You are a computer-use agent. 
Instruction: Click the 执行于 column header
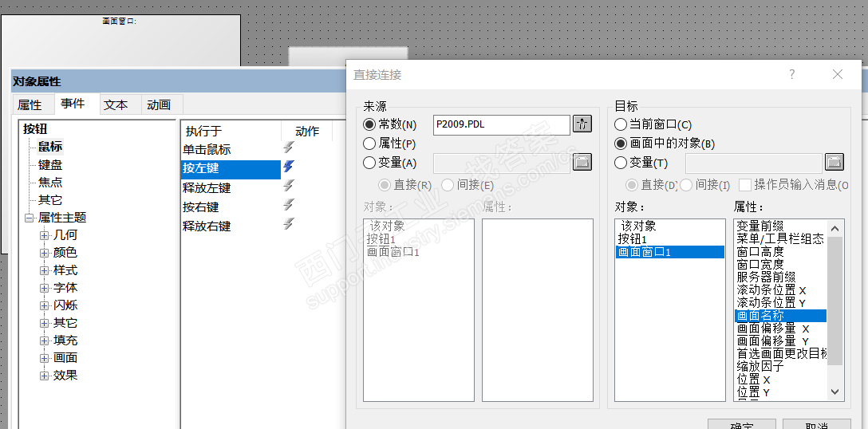pos(231,131)
